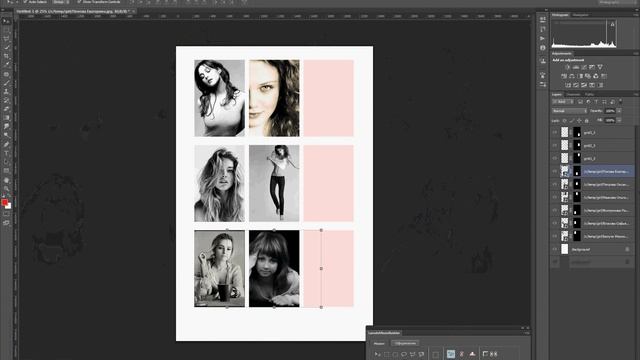Select the Background layer thumbnail

tap(564, 249)
